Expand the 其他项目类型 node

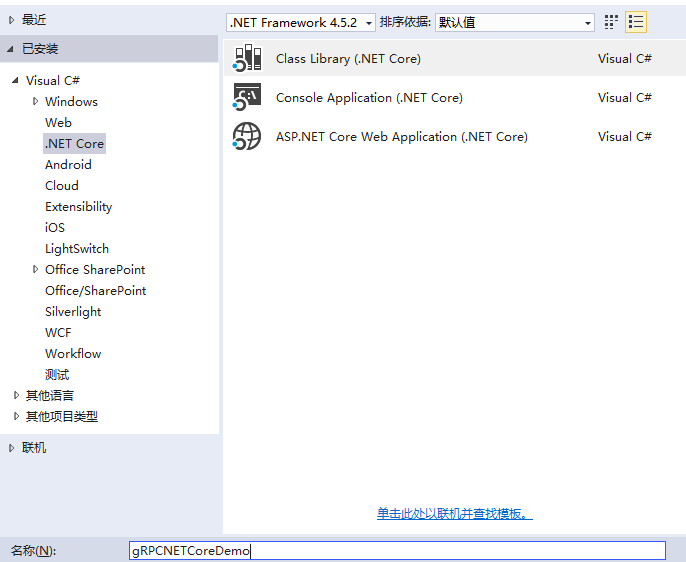[x=16, y=416]
